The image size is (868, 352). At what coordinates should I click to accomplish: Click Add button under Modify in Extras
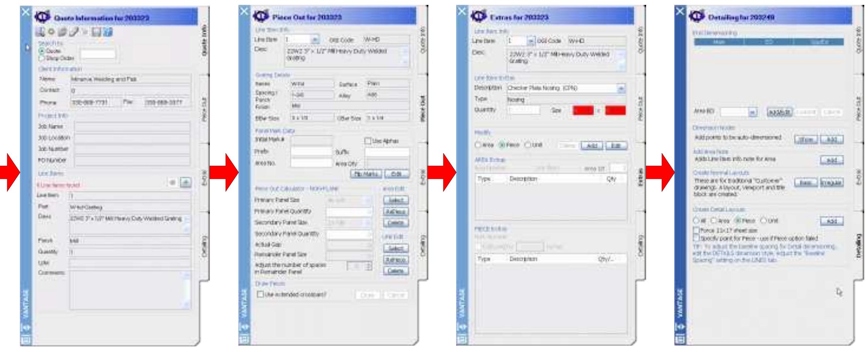pyautogui.click(x=592, y=145)
